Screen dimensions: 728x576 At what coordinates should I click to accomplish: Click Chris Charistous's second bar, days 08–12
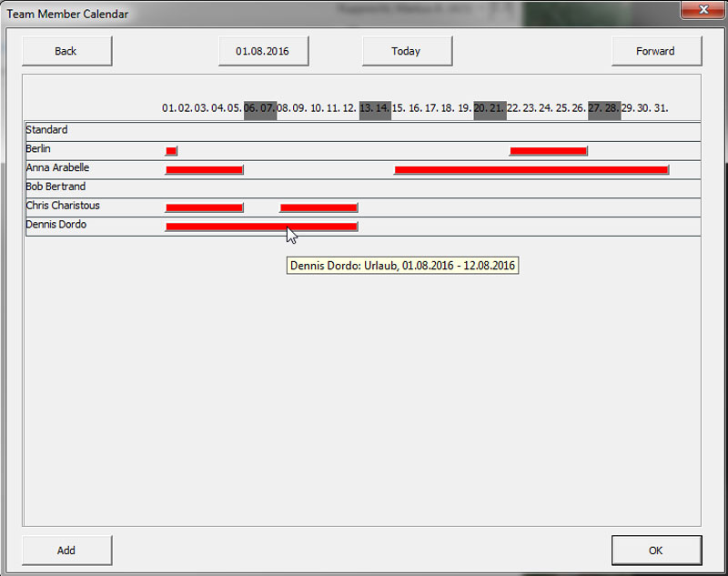coord(318,207)
